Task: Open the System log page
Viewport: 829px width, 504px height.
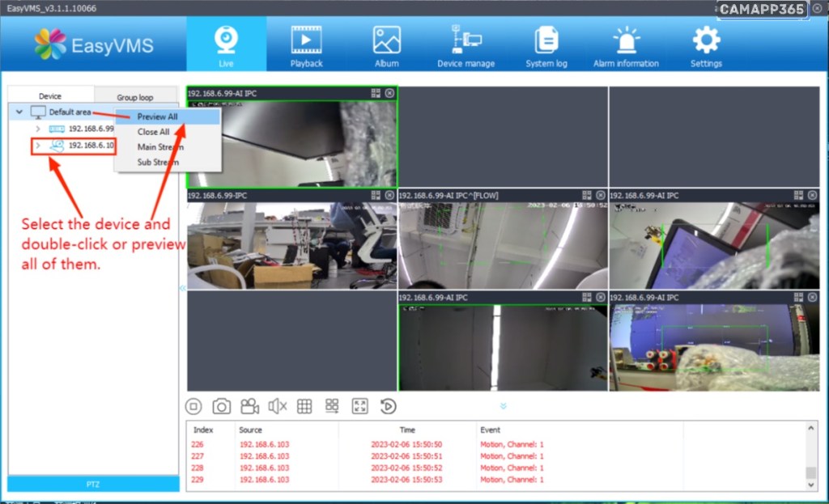Action: [x=546, y=45]
